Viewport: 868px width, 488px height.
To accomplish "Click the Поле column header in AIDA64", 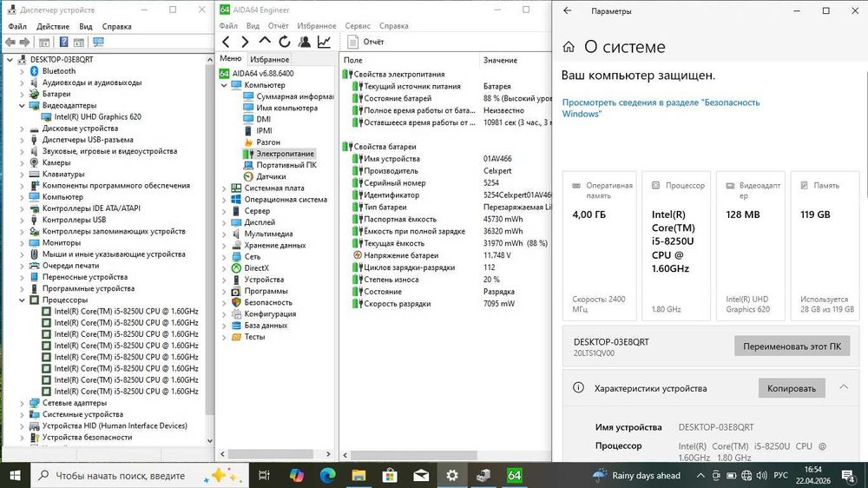I will (409, 60).
